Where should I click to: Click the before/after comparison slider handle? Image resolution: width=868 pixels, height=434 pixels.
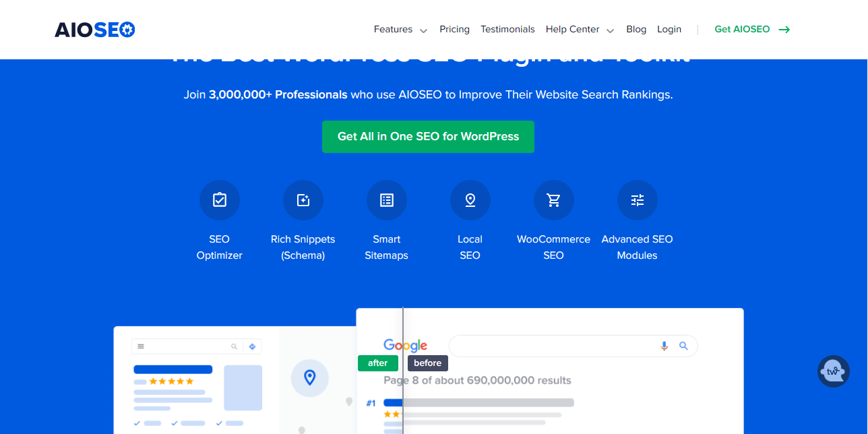403,363
